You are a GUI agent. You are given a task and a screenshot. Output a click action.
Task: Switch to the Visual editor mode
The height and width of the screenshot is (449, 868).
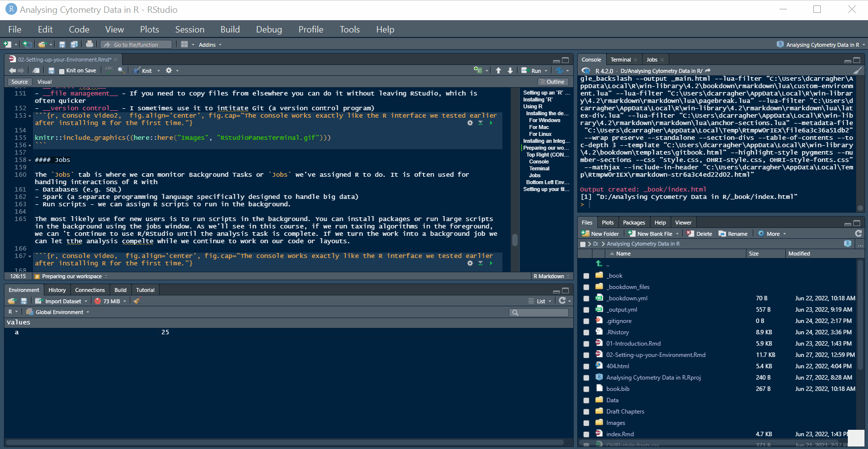coord(44,82)
